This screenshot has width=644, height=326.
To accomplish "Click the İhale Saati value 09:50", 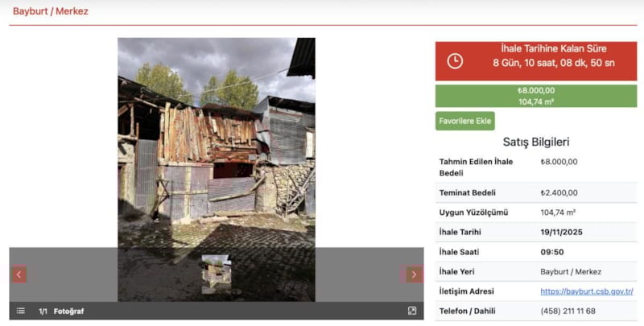I will point(553,252).
